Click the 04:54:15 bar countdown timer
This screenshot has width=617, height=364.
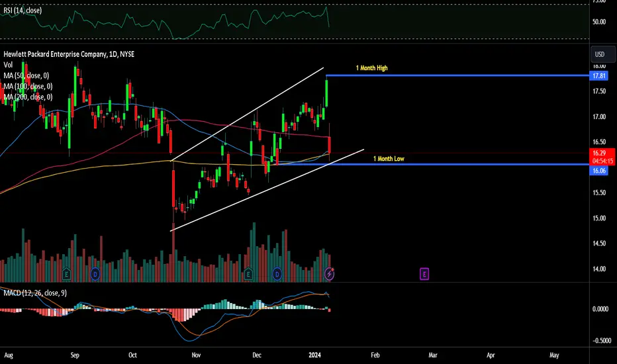pos(602,161)
